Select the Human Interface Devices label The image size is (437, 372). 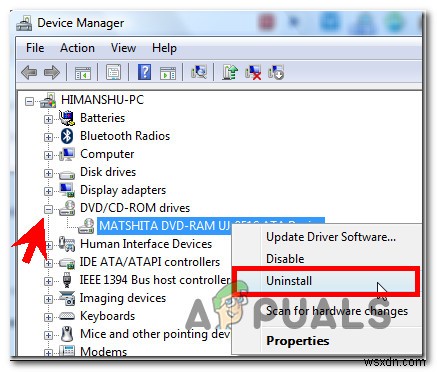tap(146, 244)
